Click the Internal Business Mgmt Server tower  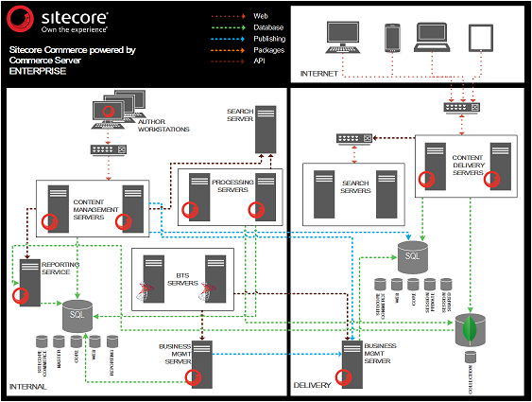coord(202,364)
